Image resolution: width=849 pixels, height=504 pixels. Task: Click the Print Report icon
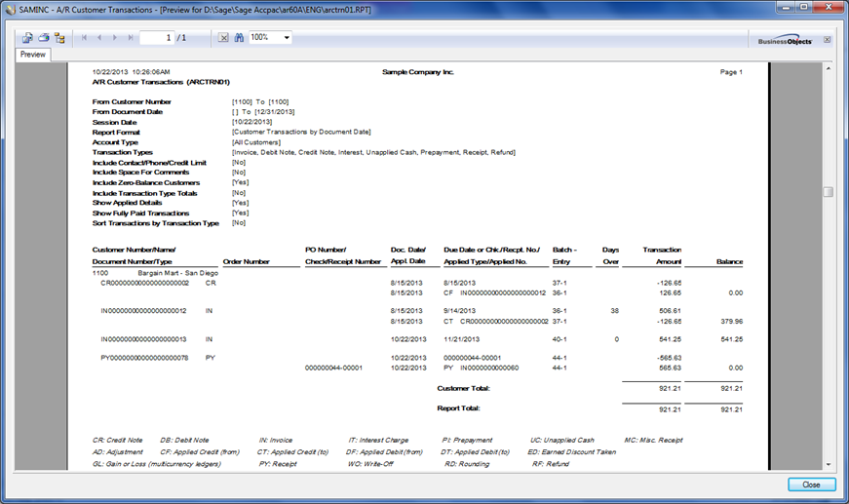coord(43,38)
